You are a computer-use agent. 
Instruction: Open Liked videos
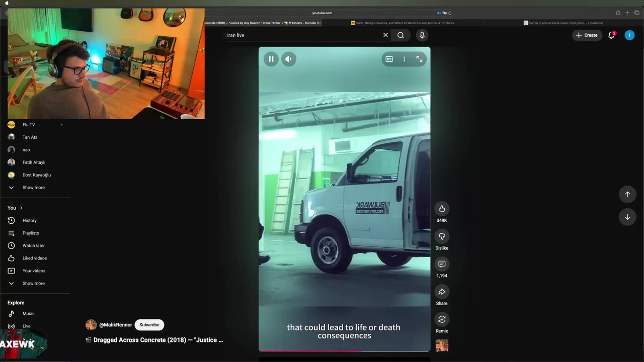(x=35, y=258)
